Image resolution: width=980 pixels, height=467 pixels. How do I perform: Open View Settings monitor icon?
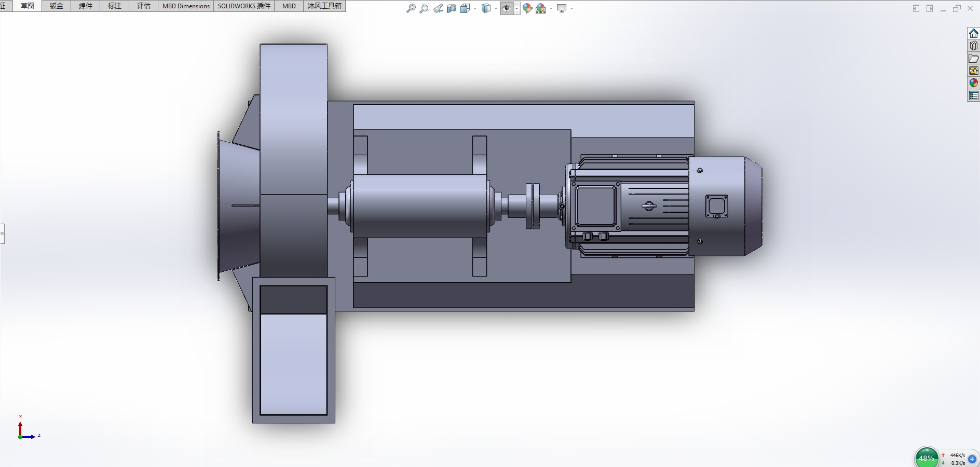[x=562, y=8]
